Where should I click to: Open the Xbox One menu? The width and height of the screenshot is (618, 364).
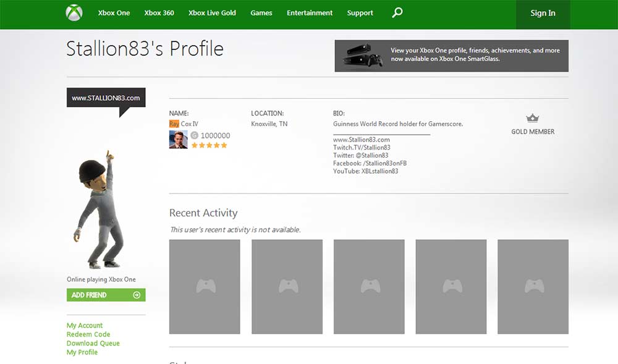[x=114, y=12]
